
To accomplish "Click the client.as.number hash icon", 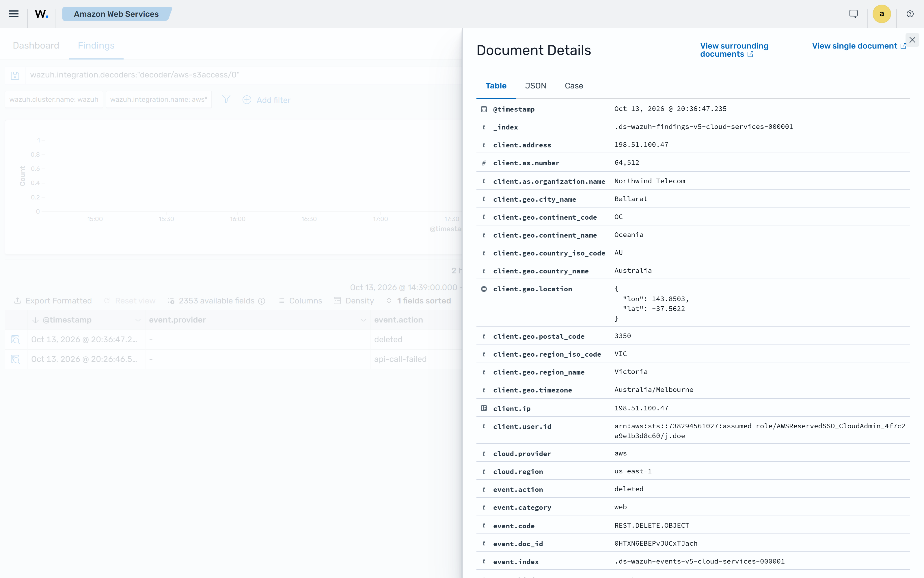I will [484, 163].
